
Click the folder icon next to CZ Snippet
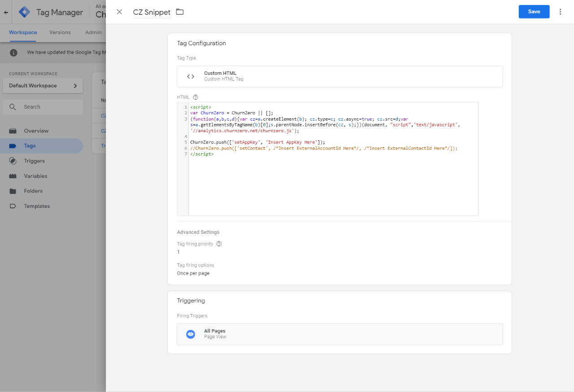coord(180,12)
